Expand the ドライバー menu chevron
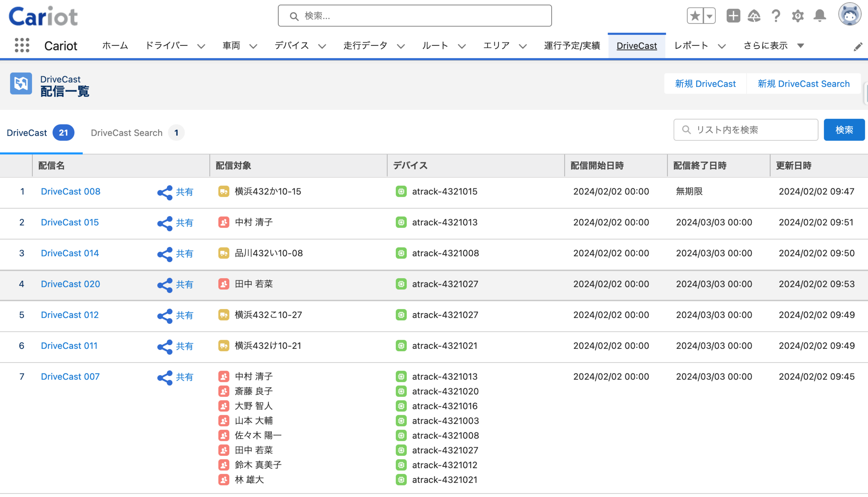Viewport: 868px width, 497px height. click(201, 46)
